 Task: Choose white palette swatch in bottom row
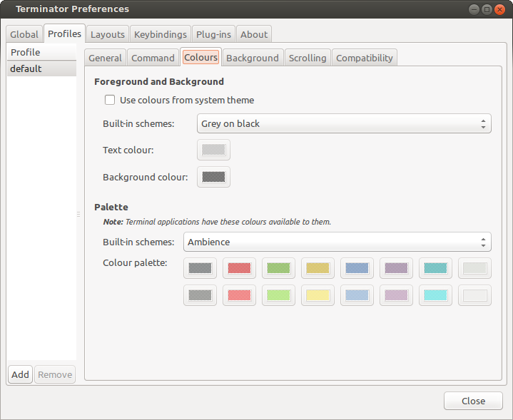474,295
